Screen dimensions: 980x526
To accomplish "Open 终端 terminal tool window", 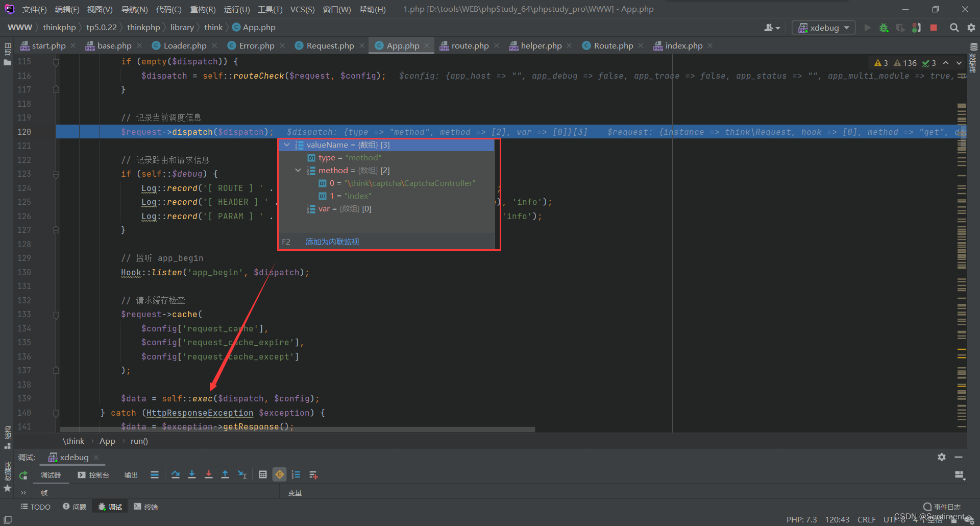I will (x=146, y=507).
